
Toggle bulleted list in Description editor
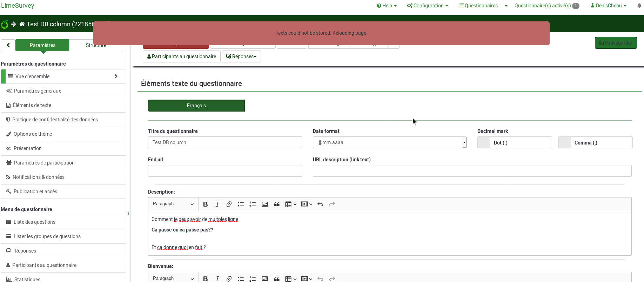241,204
